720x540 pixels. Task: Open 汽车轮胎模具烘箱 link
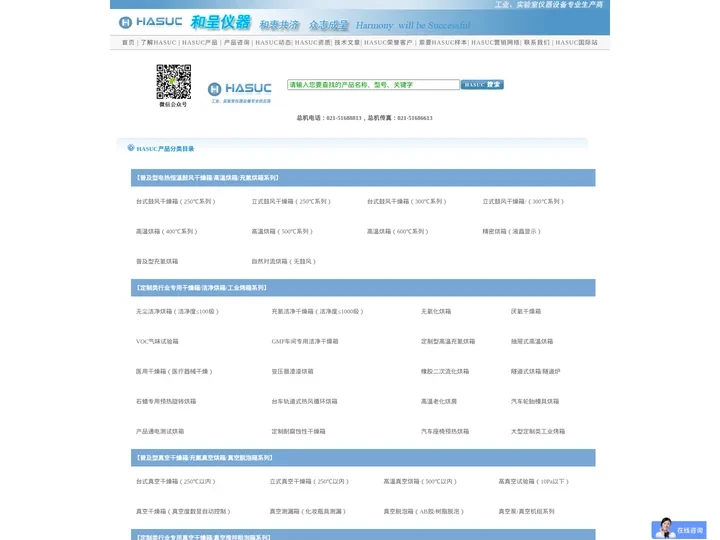(x=535, y=401)
